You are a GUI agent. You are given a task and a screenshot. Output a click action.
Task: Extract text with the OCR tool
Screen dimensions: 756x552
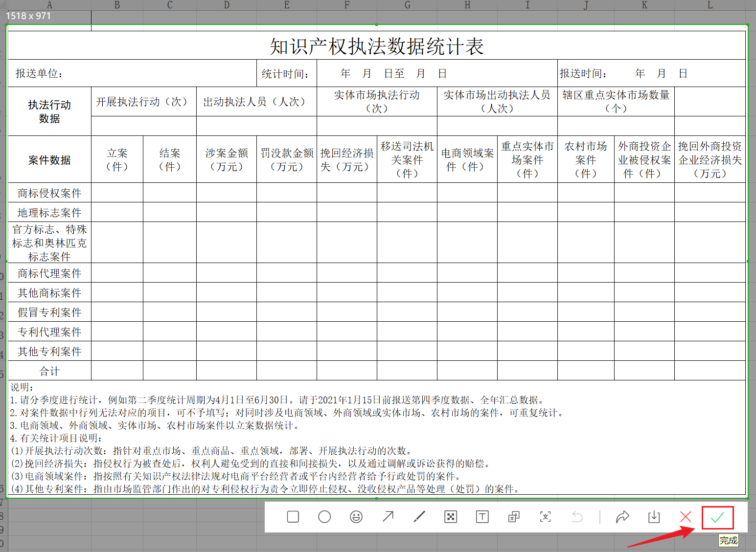pyautogui.click(x=545, y=517)
